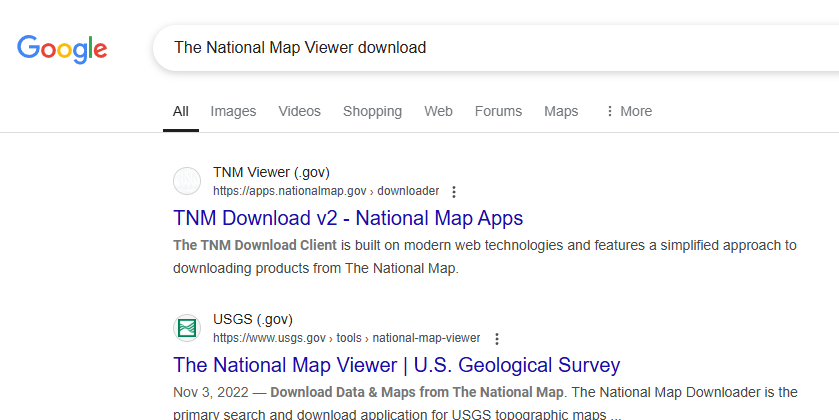Viewport: 839px width, 420px height.
Task: Focus the Google search input field
Action: point(495,48)
